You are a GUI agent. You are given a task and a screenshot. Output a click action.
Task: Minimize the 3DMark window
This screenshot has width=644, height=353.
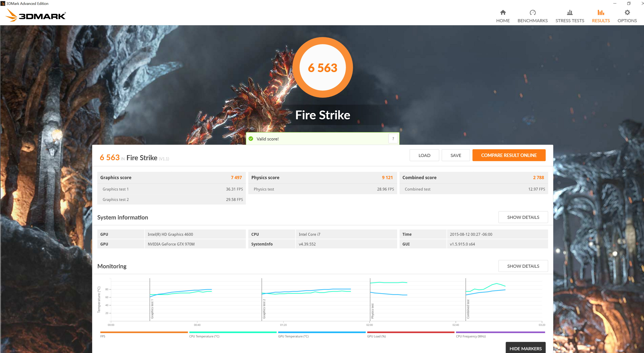(615, 3)
